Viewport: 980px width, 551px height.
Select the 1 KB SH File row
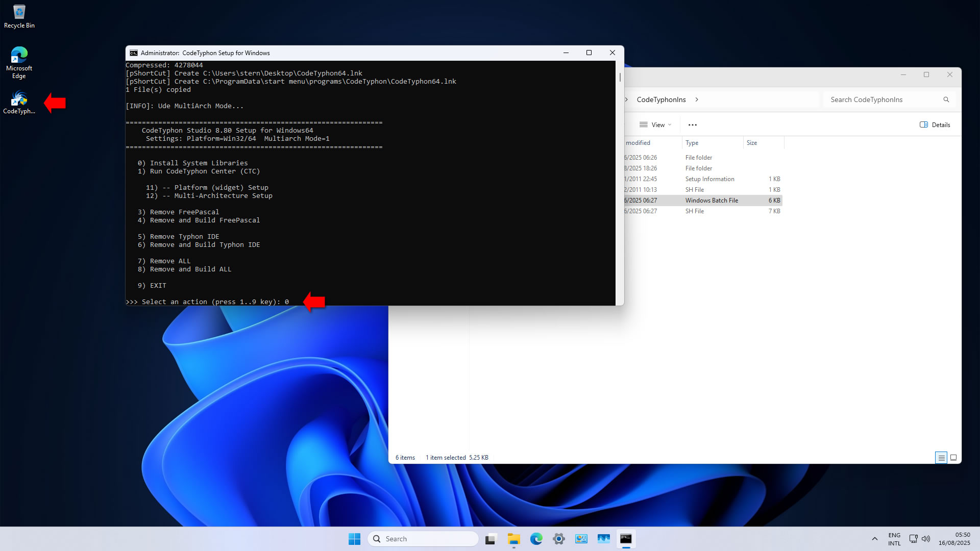tap(703, 190)
